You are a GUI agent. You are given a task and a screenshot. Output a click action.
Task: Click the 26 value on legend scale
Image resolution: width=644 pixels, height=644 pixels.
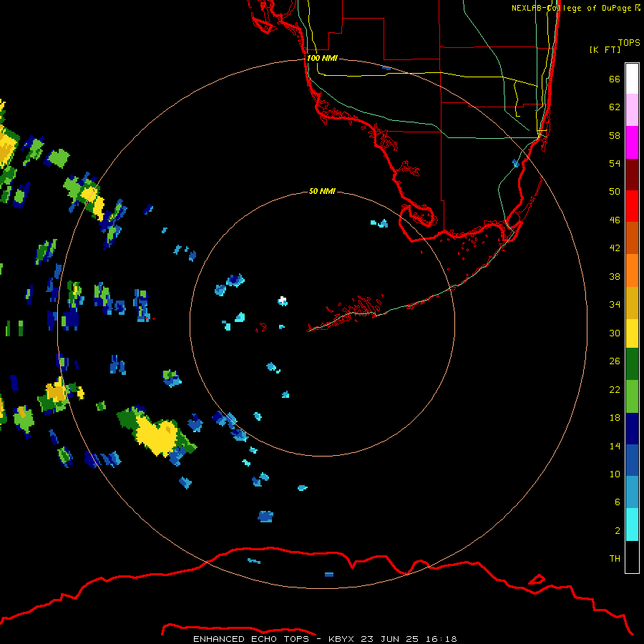(x=615, y=361)
